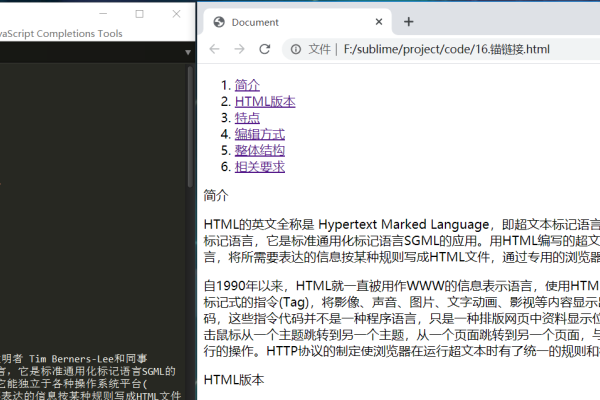This screenshot has width=600, height=400.
Task: Close the Sublime Text window
Action: (179, 14)
